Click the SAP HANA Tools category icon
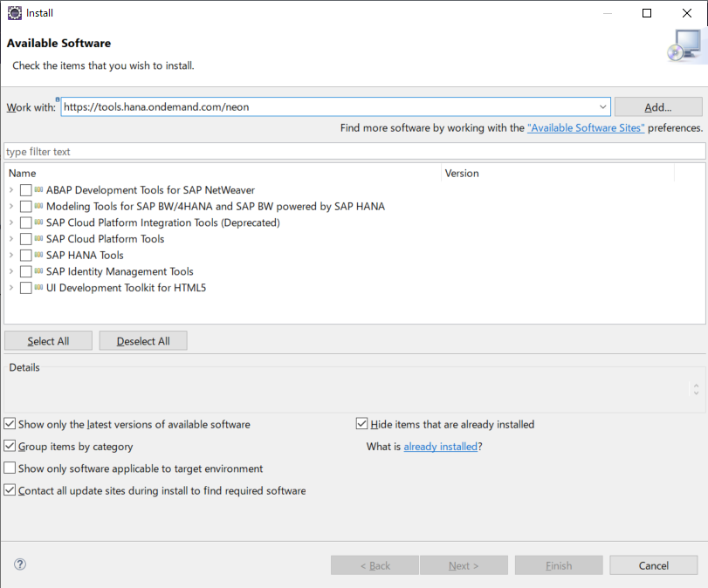The height and width of the screenshot is (588, 708). 38,255
